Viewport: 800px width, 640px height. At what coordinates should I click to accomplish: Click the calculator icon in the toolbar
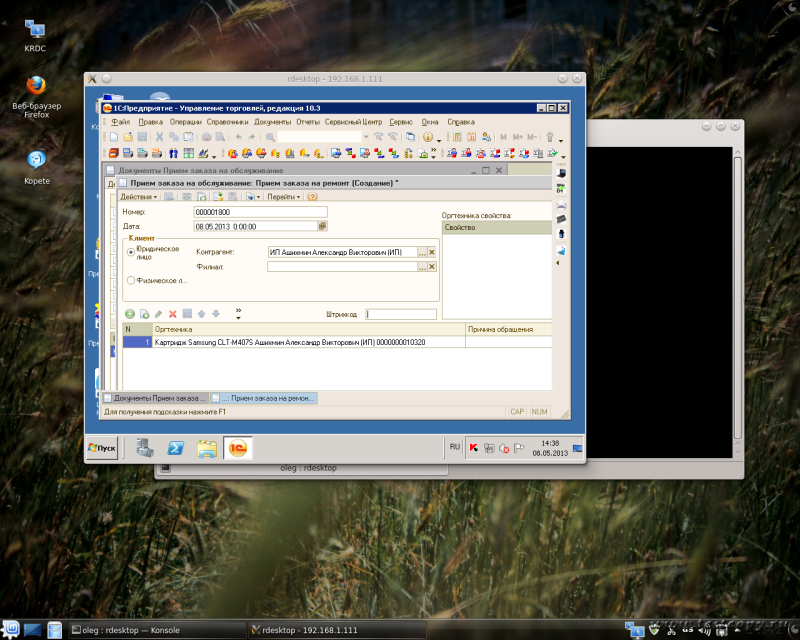tap(457, 136)
